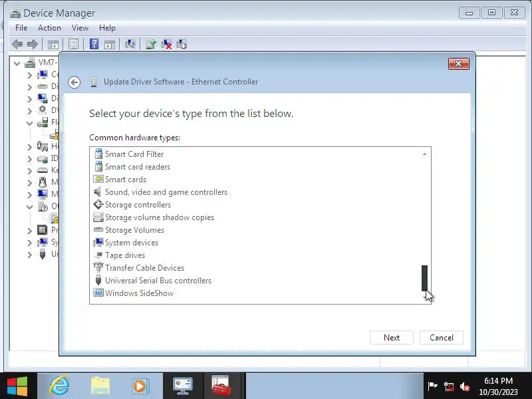Click the Cancel button
The width and height of the screenshot is (532, 399).
[442, 338]
